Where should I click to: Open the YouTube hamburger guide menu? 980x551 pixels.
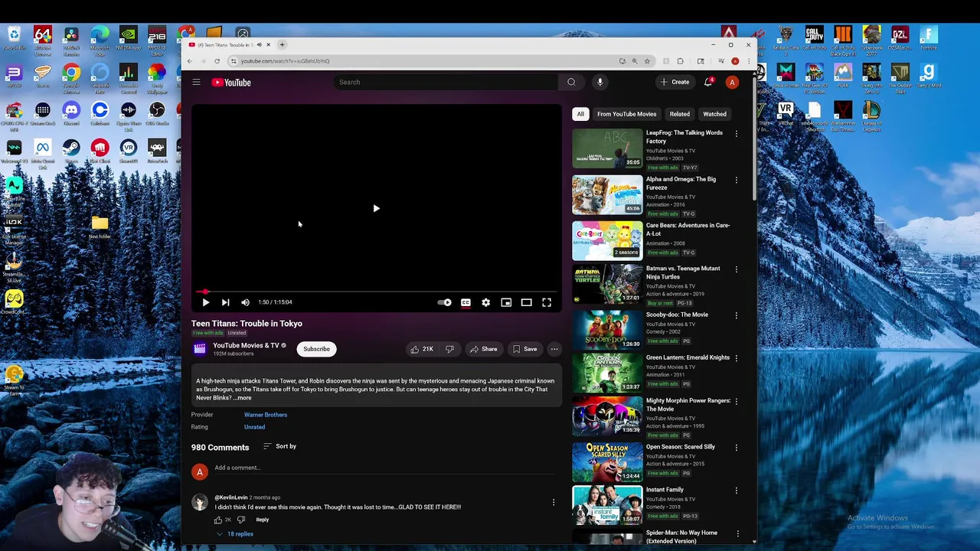[x=196, y=82]
